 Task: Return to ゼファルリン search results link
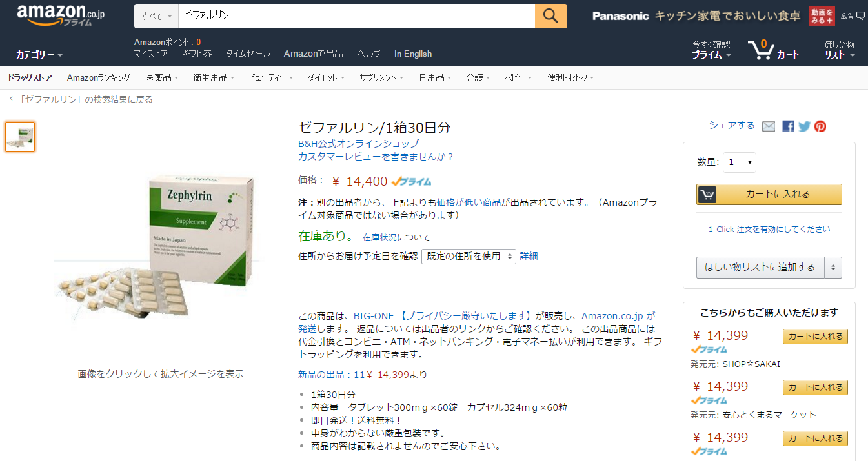point(86,99)
